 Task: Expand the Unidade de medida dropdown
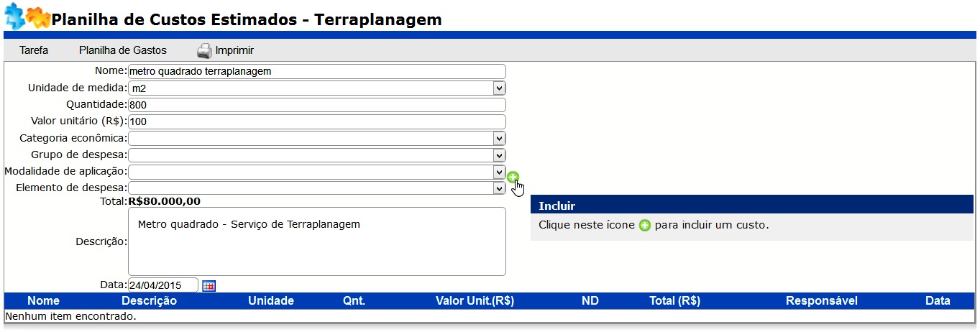coord(317,88)
